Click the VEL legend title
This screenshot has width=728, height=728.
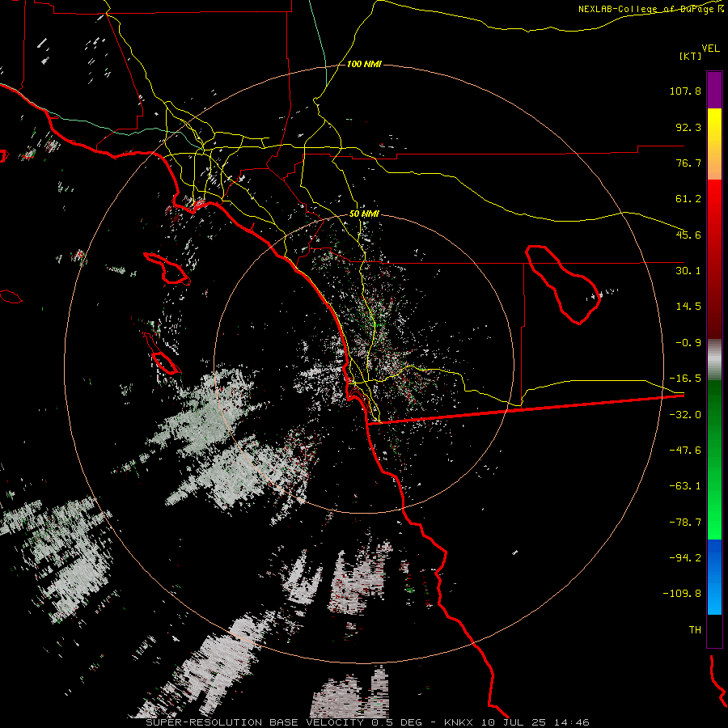click(x=710, y=49)
